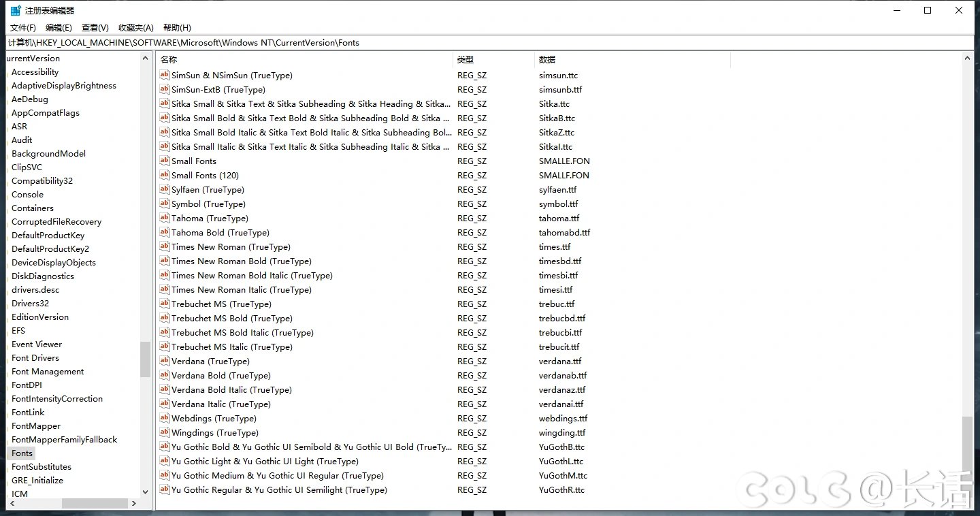This screenshot has height=516, width=980.
Task: Open the 查看(V) menu
Action: coord(95,28)
